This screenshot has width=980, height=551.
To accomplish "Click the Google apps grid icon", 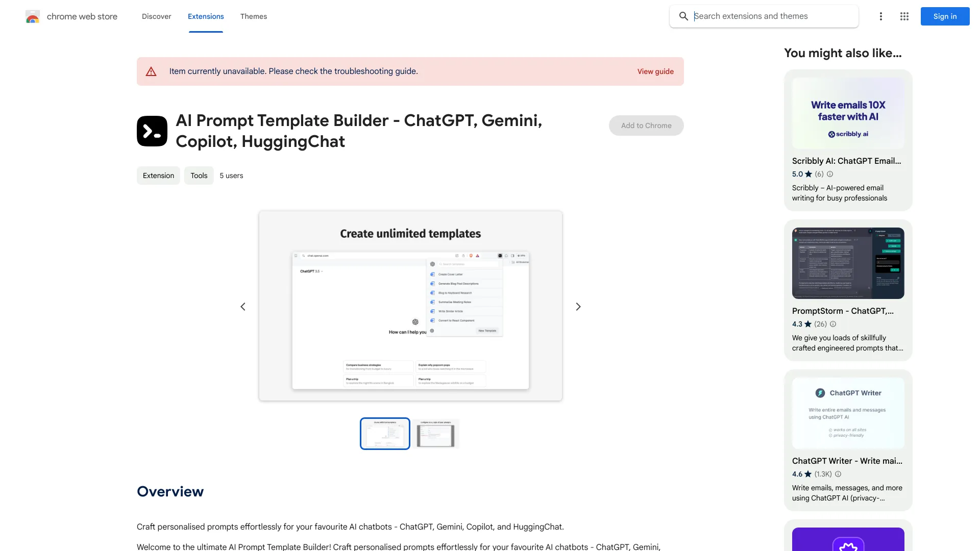I will tap(904, 16).
